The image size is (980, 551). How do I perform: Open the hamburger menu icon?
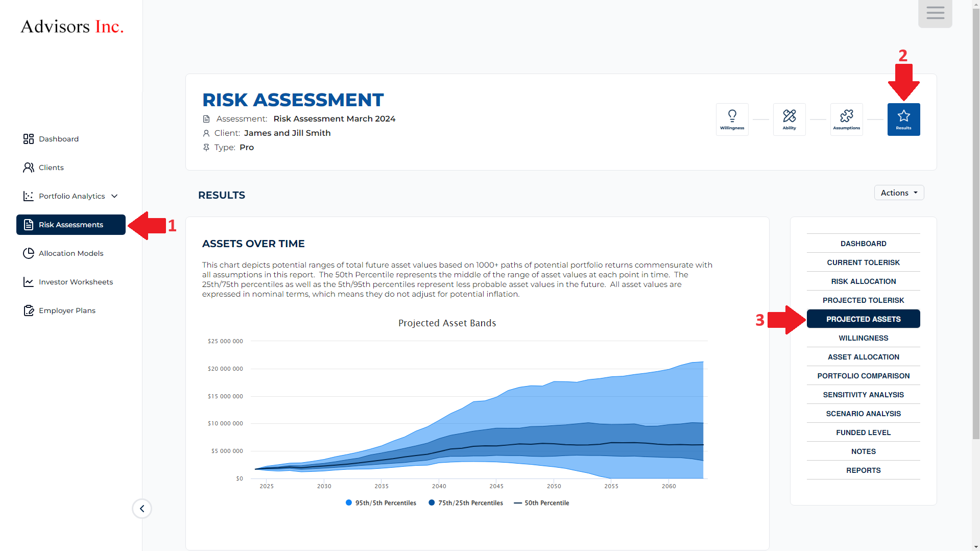point(935,13)
